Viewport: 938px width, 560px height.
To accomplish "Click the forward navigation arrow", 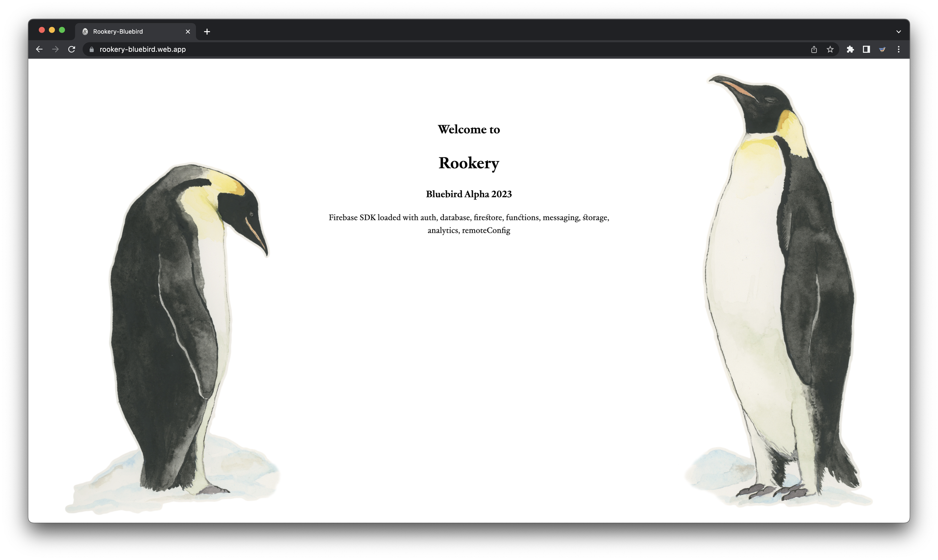I will [56, 49].
